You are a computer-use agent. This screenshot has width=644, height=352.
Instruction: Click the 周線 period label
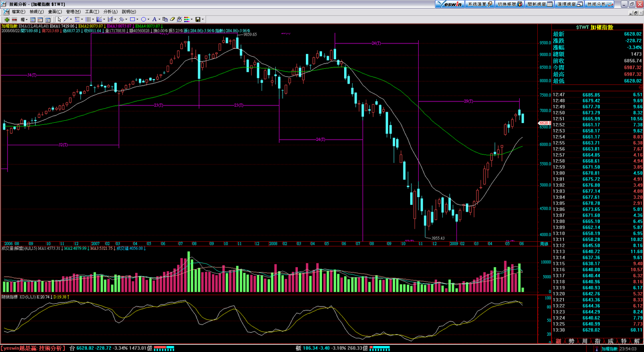(x=544, y=244)
